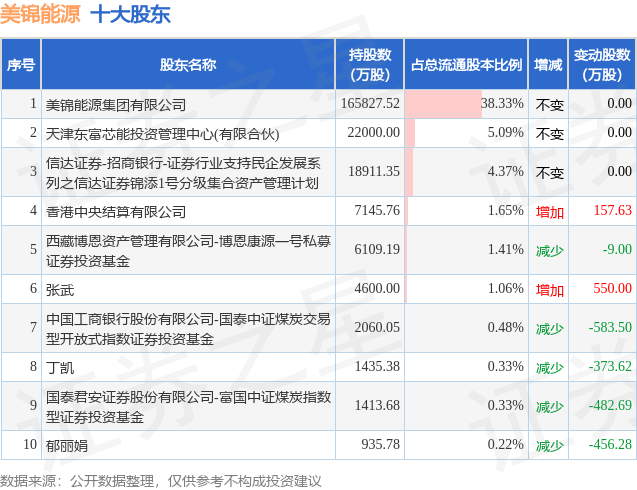Click shareholder 香港中央结算有限公司
637x490 pixels.
(116, 212)
